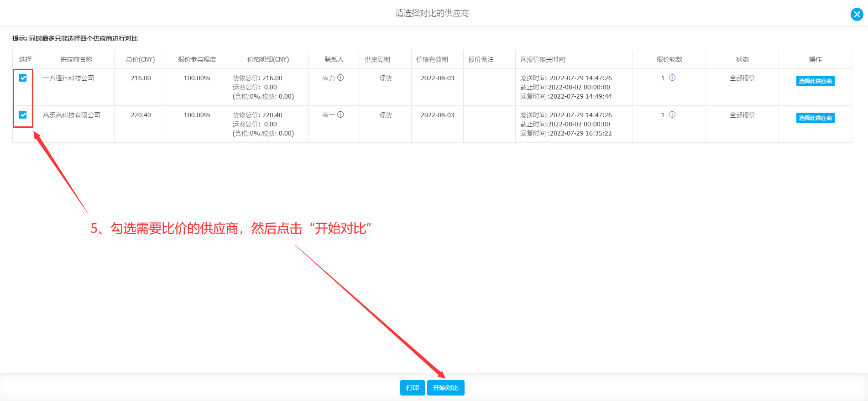Open contact info icon next to 高一
The width and height of the screenshot is (868, 401).
[340, 115]
